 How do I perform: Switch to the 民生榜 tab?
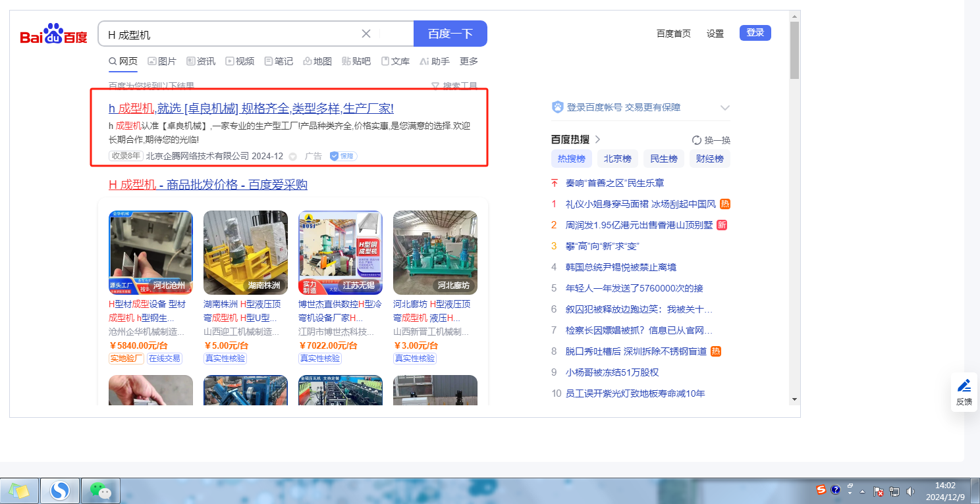[663, 159]
